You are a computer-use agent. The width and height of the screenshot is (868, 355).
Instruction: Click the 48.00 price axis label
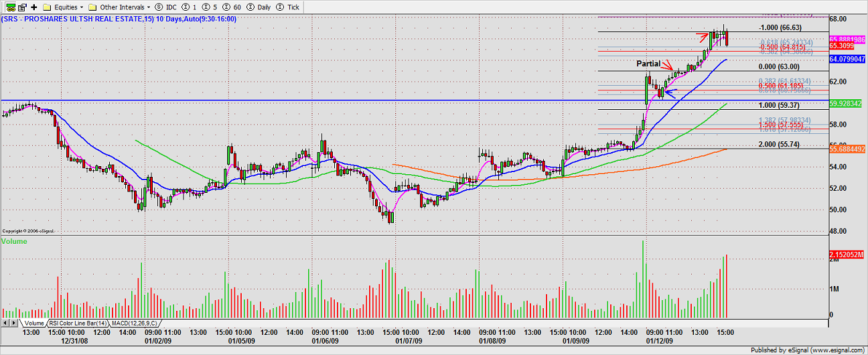[x=839, y=232]
